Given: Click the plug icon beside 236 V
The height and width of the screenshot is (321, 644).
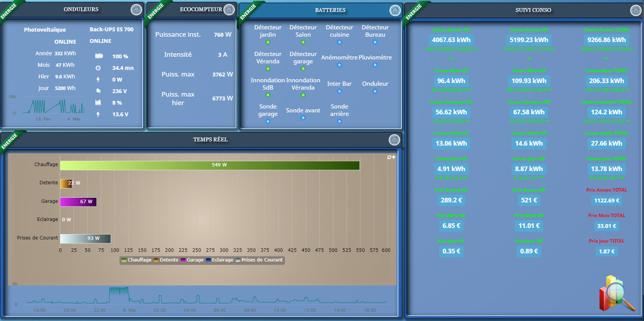Looking at the screenshot, I should click(98, 91).
